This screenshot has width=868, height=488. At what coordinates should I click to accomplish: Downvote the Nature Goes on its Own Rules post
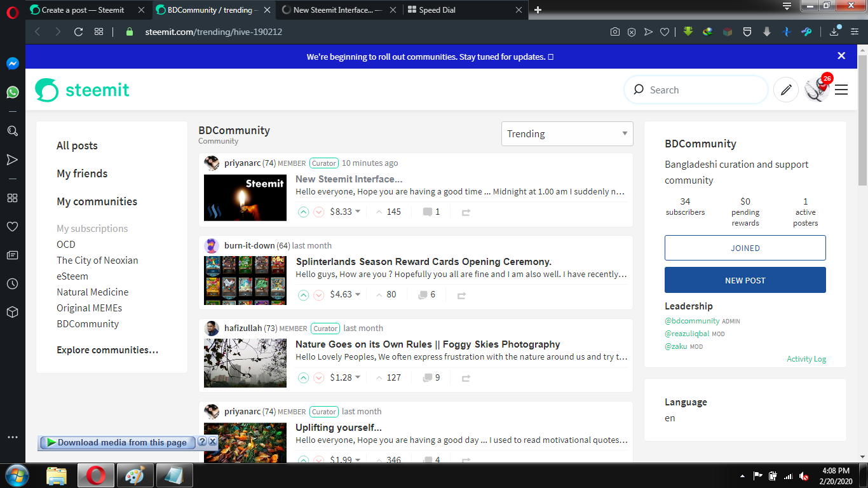tap(319, 378)
